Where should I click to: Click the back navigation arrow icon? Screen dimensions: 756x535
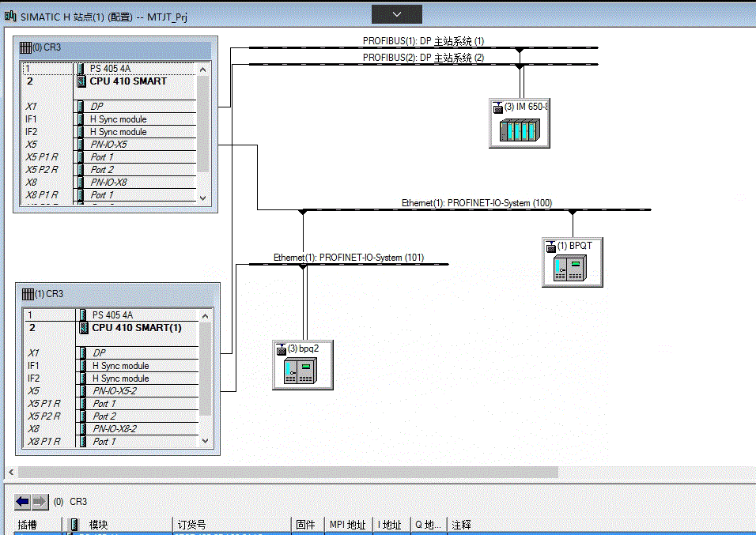pyautogui.click(x=23, y=502)
